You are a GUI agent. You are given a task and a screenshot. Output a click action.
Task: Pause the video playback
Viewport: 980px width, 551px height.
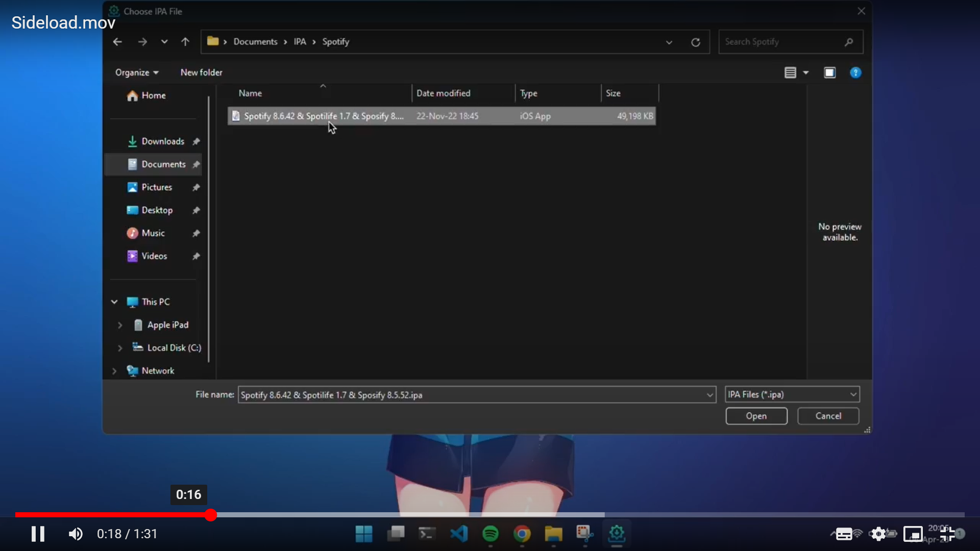(38, 534)
